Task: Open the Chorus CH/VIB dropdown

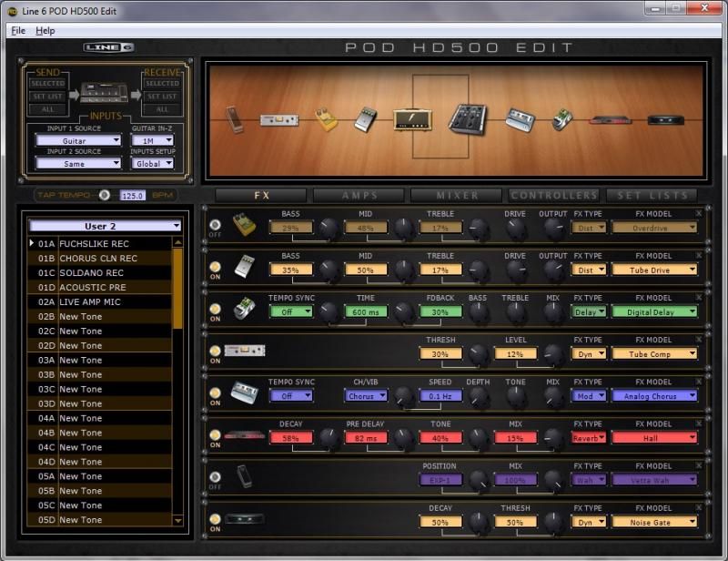Action: point(366,396)
